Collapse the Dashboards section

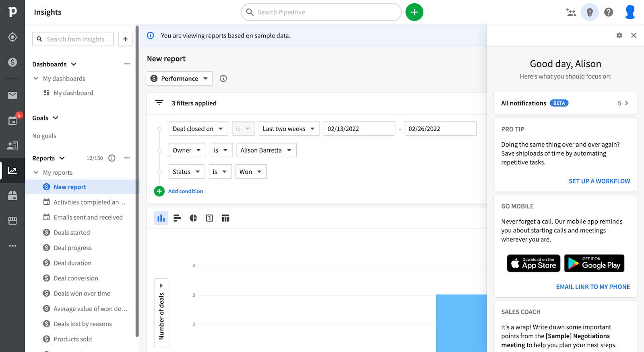[74, 64]
